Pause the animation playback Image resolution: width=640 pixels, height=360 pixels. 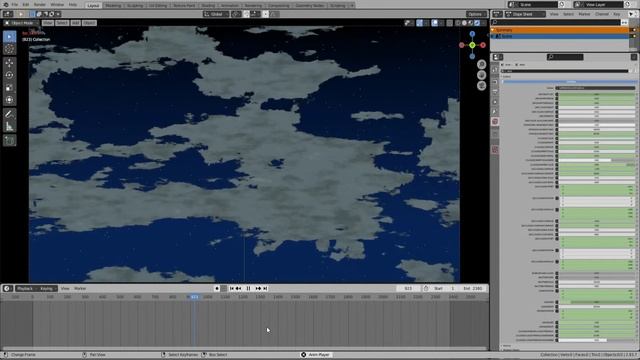coord(248,289)
